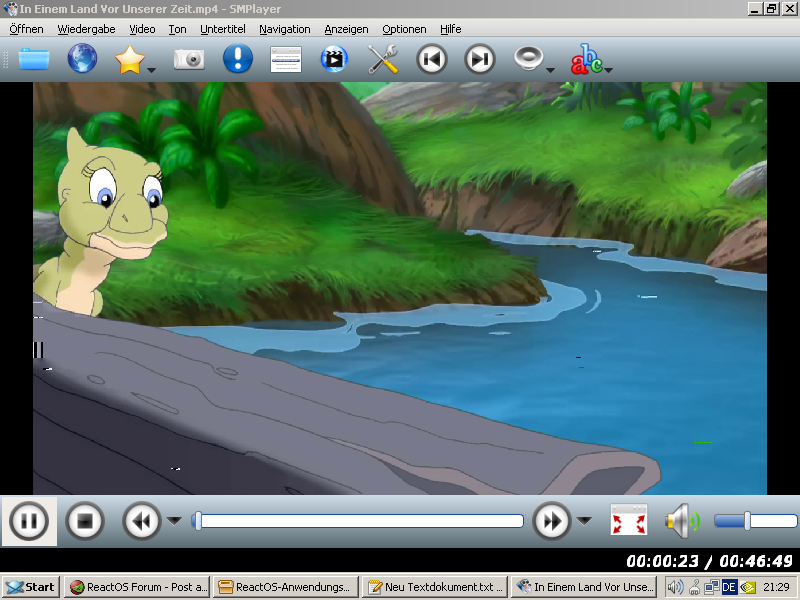Pause playback with the pause button
Viewport: 800px width, 600px height.
[x=29, y=521]
